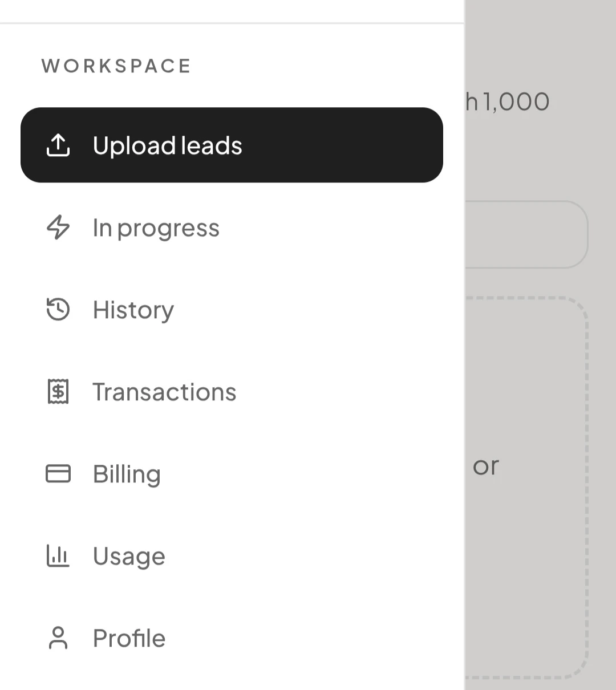Click the WORKSPACE section heading
The image size is (616, 690).
coord(116,66)
